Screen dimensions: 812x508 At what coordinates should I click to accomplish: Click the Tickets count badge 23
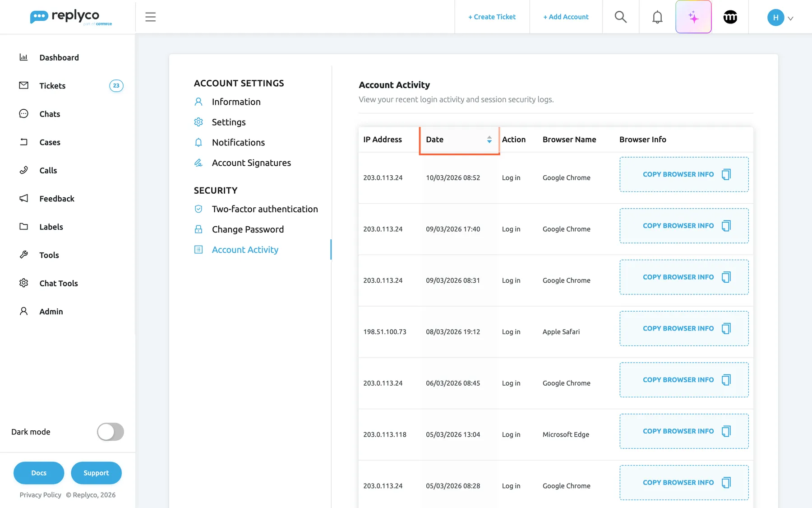point(116,85)
